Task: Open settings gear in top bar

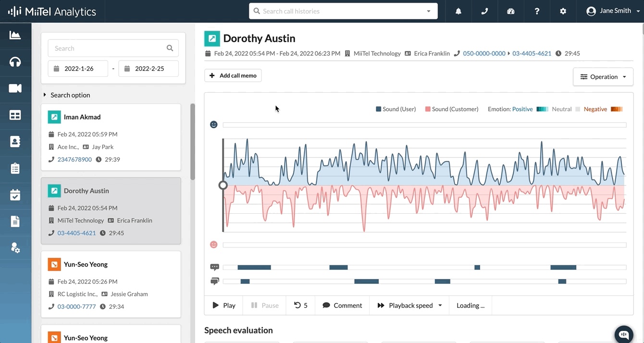Action: click(563, 11)
